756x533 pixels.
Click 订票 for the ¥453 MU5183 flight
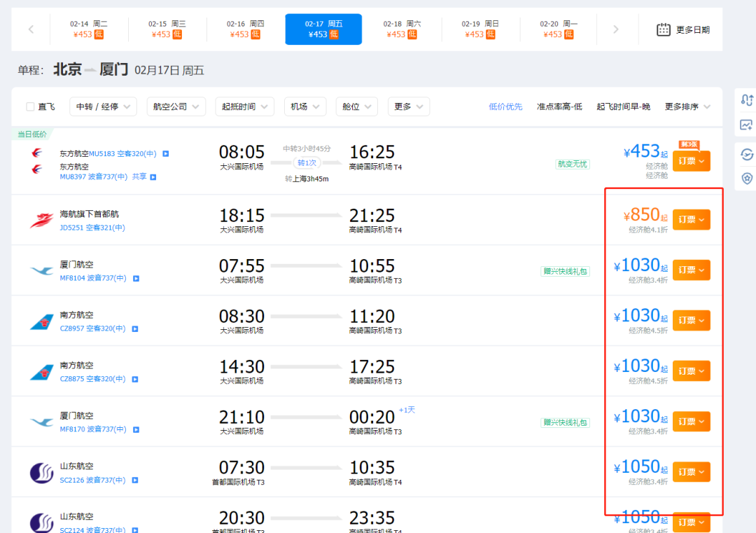click(x=692, y=161)
